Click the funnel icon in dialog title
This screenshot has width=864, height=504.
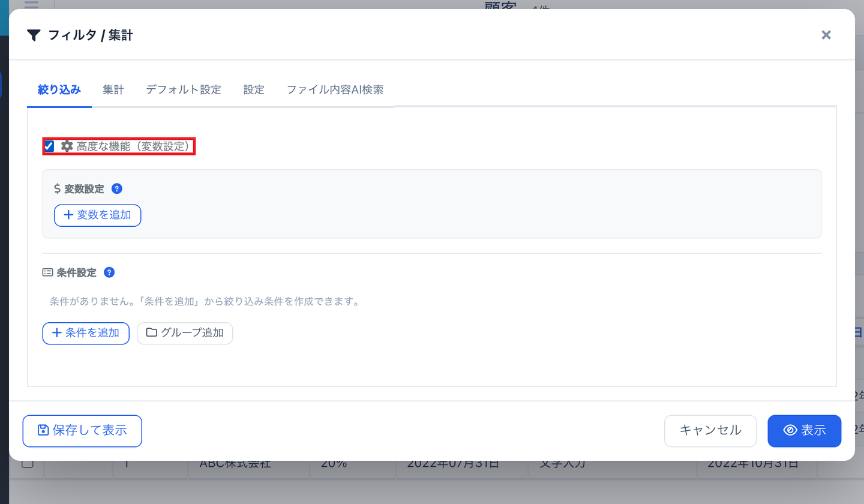(x=34, y=35)
